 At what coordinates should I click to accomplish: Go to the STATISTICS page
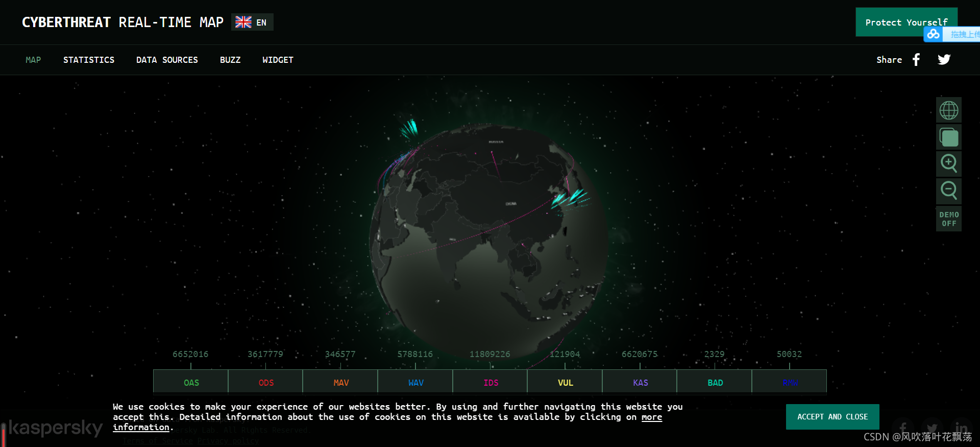pos(89,60)
